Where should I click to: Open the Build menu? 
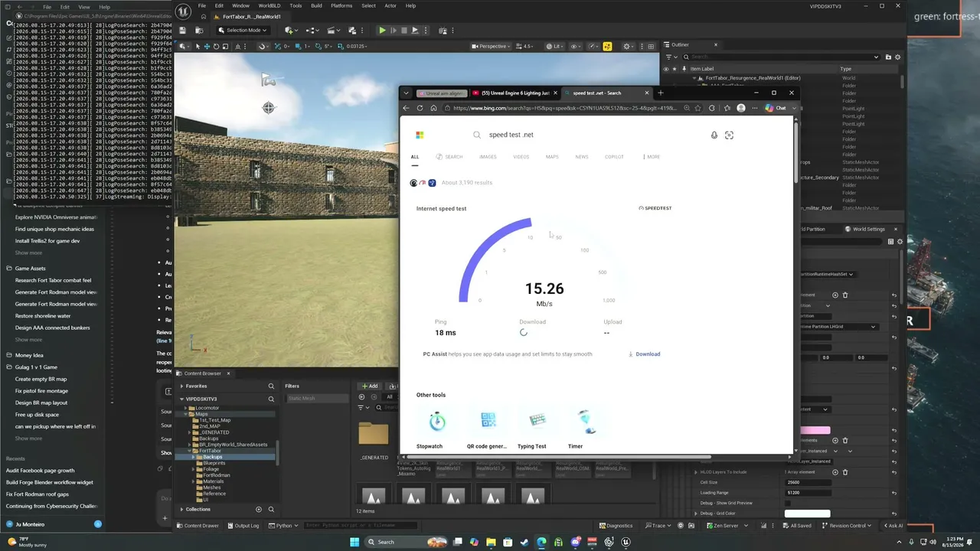(316, 6)
